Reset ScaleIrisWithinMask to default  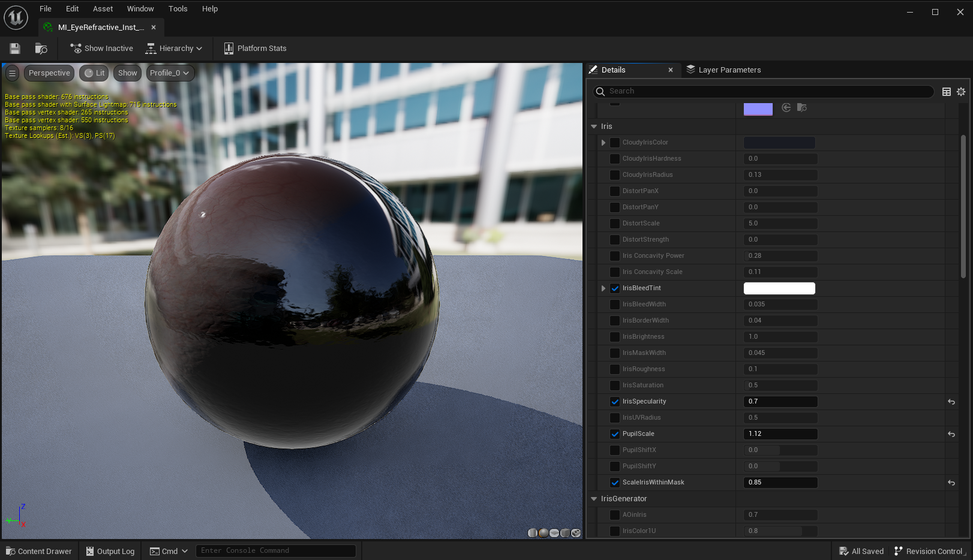point(951,483)
